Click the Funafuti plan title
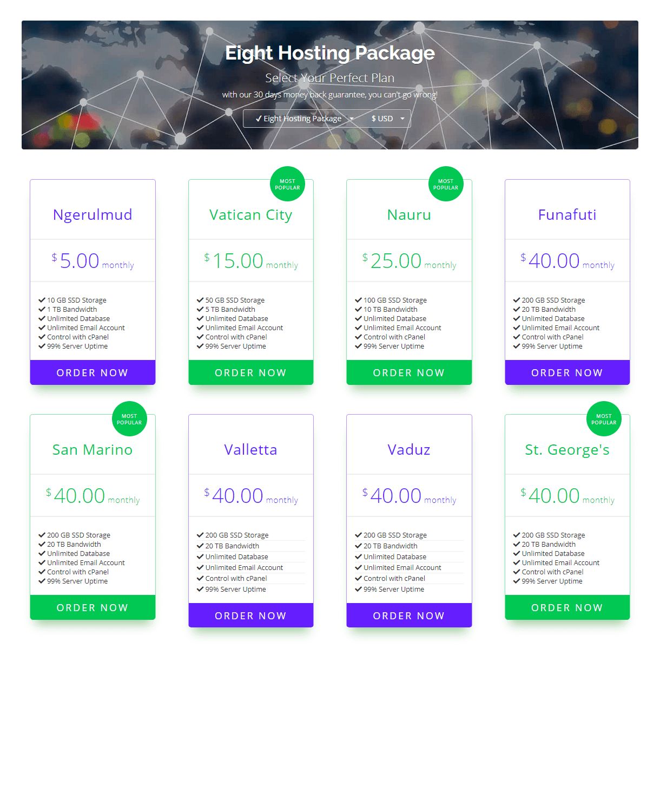Screen dimensions: 660x812 tap(567, 215)
